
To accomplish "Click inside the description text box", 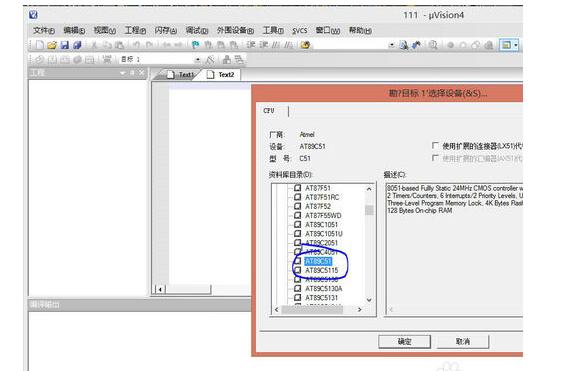I will 454,249.
